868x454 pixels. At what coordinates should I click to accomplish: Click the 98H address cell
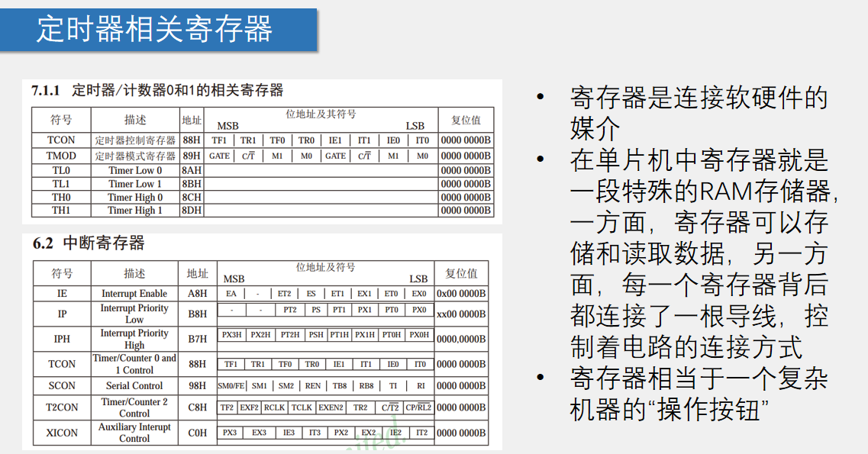198,385
